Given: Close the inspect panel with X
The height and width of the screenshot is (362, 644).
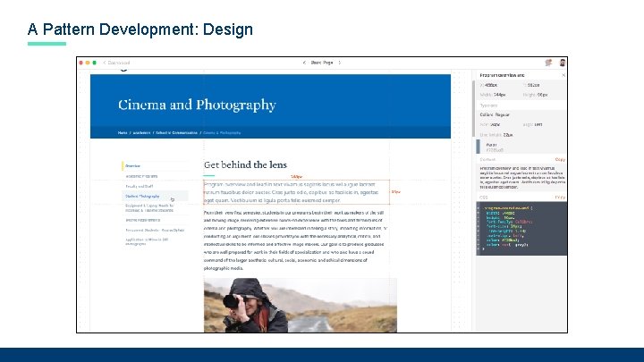Looking at the screenshot, I should (563, 75).
